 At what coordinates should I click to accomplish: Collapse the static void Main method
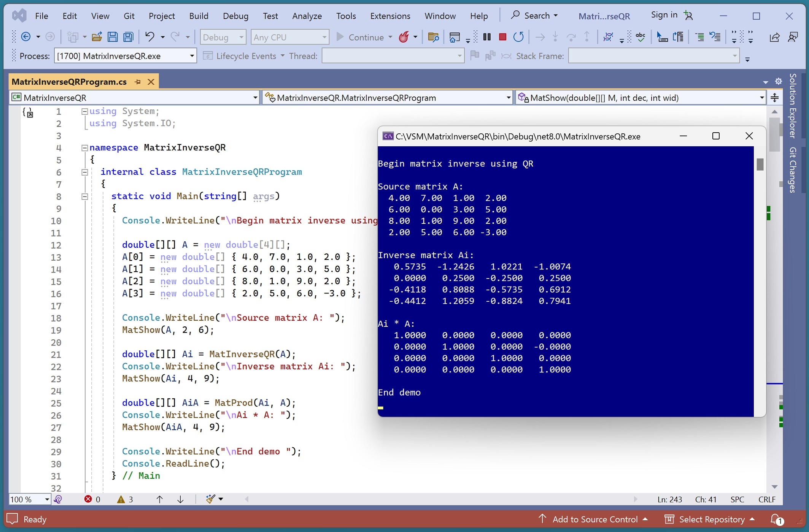tap(85, 196)
